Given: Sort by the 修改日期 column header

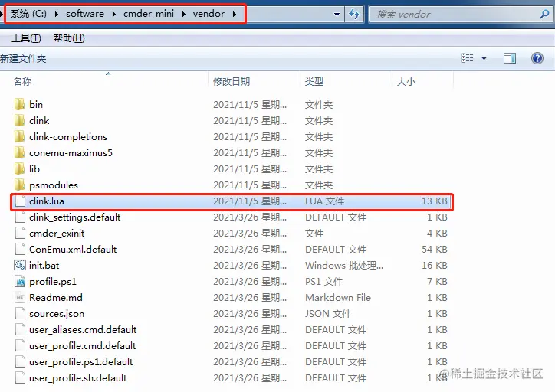Looking at the screenshot, I should pyautogui.click(x=232, y=82).
